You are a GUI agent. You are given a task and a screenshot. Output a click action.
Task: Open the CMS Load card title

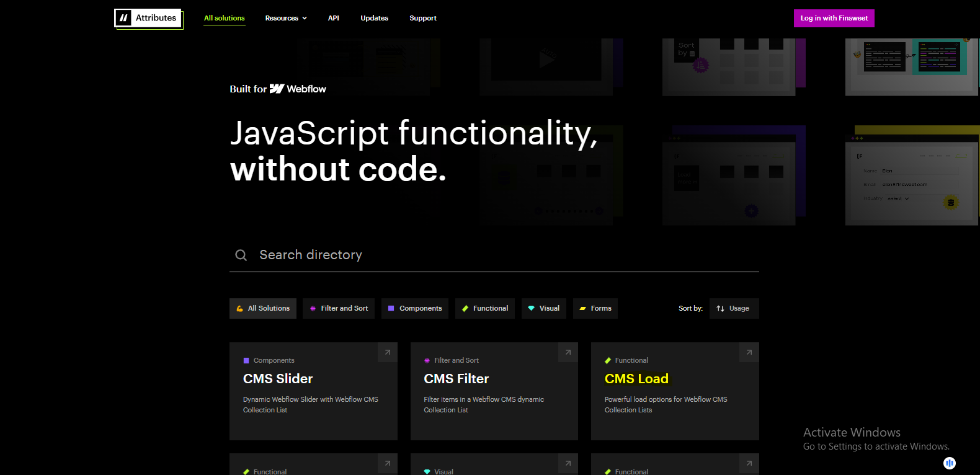(x=636, y=379)
